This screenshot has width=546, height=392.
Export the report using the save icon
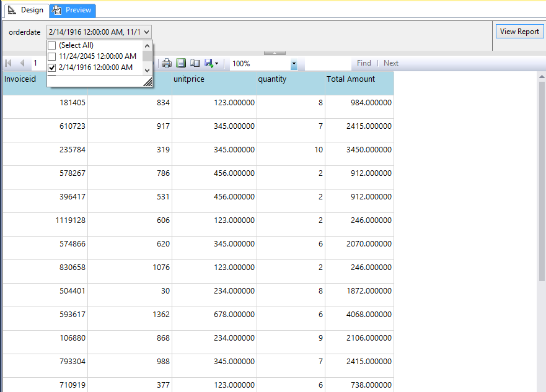tap(208, 63)
